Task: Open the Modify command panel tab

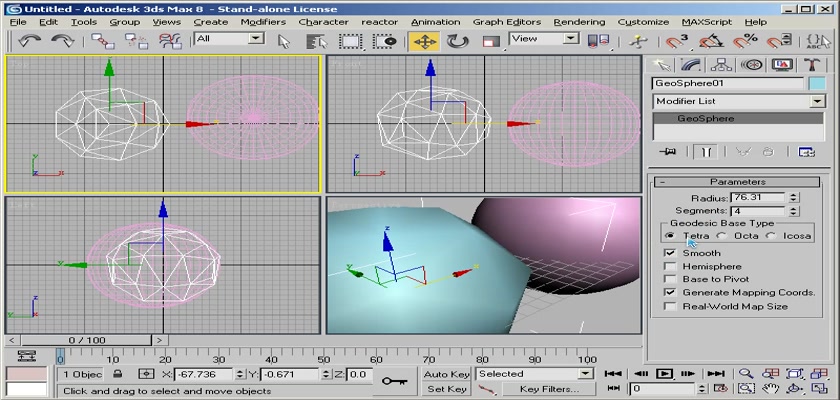Action: pos(691,65)
